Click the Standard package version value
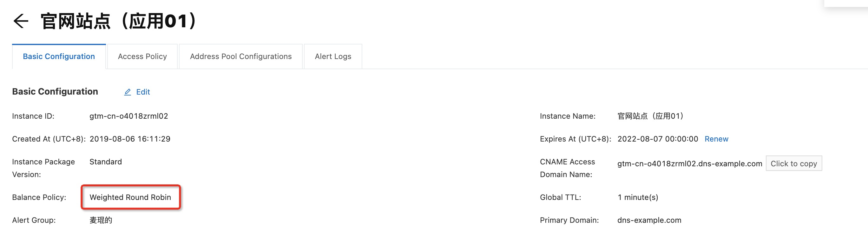 (x=106, y=162)
